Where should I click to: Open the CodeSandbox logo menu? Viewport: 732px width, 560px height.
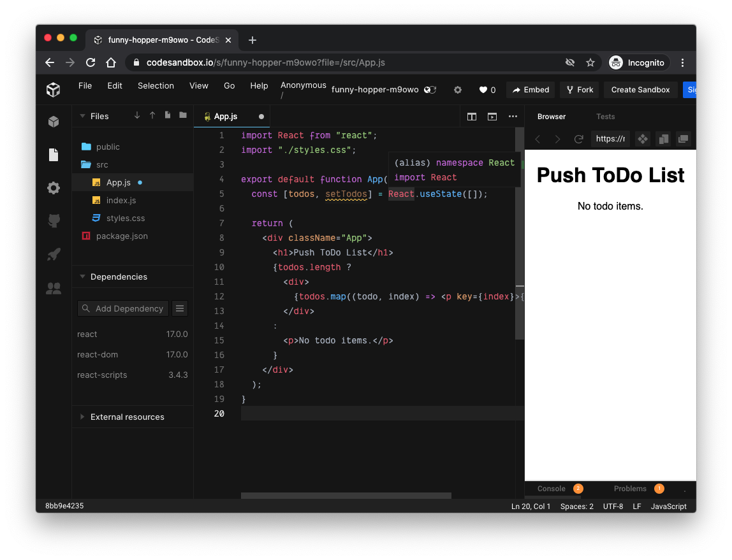coord(53,90)
